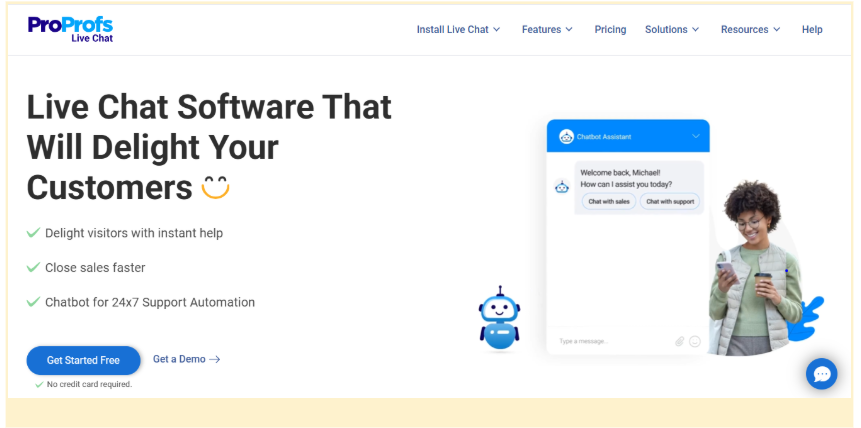861x428 pixels.
Task: Click 'Delight visitors with instant help' text
Action: click(134, 233)
